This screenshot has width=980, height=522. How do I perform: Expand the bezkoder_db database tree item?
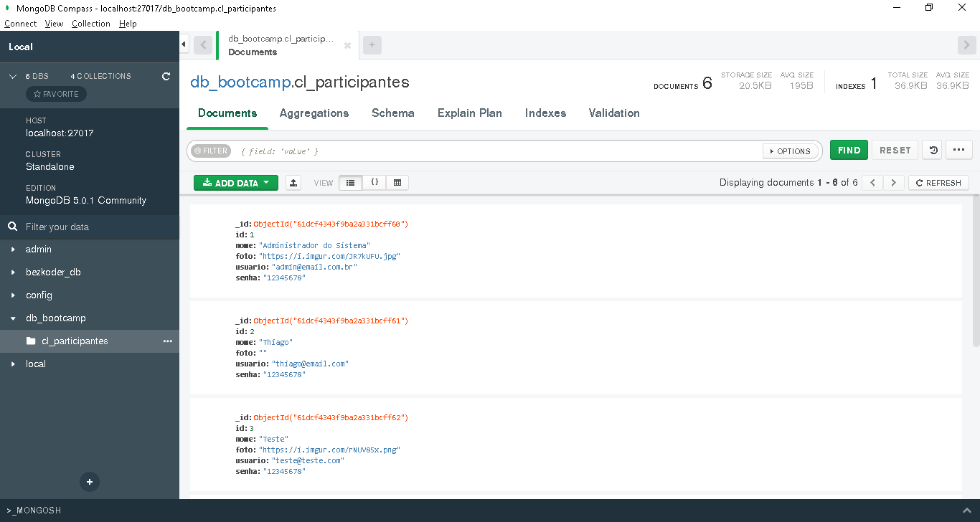click(13, 272)
